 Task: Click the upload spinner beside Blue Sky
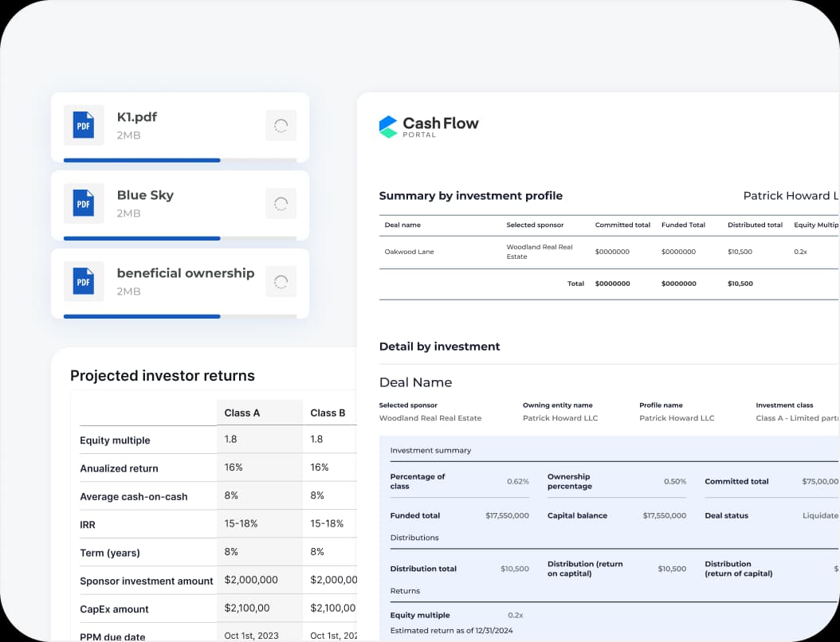281,203
